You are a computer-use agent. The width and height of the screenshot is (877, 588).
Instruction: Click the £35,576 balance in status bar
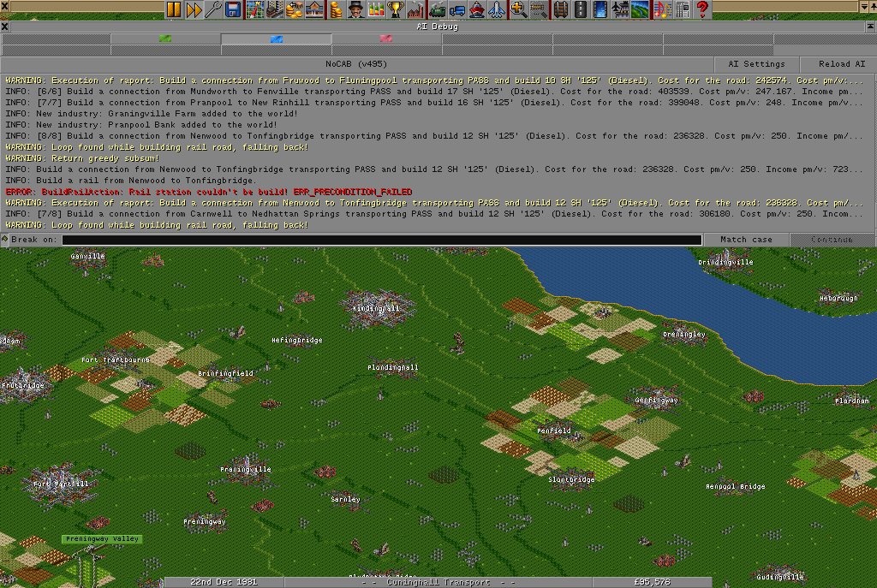pos(652,582)
